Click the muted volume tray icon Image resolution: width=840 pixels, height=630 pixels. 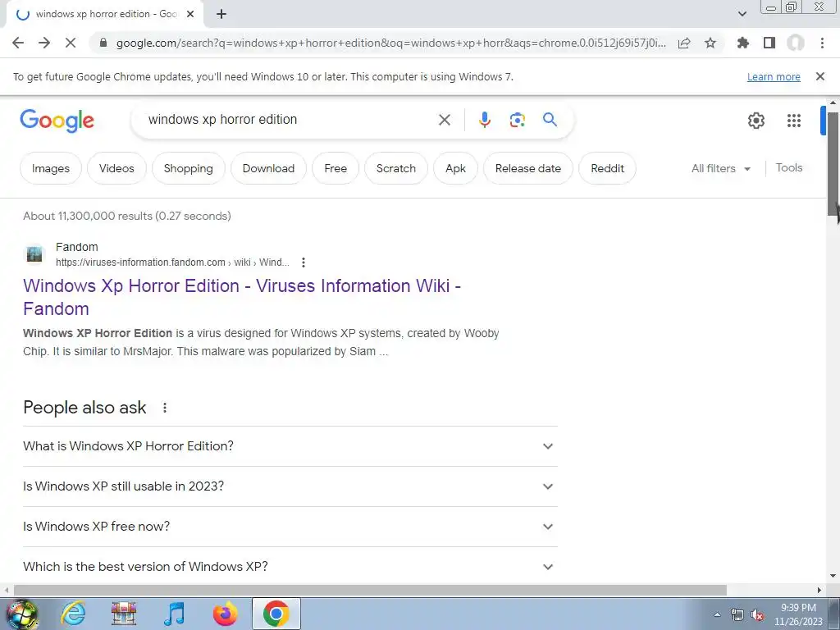[757, 615]
